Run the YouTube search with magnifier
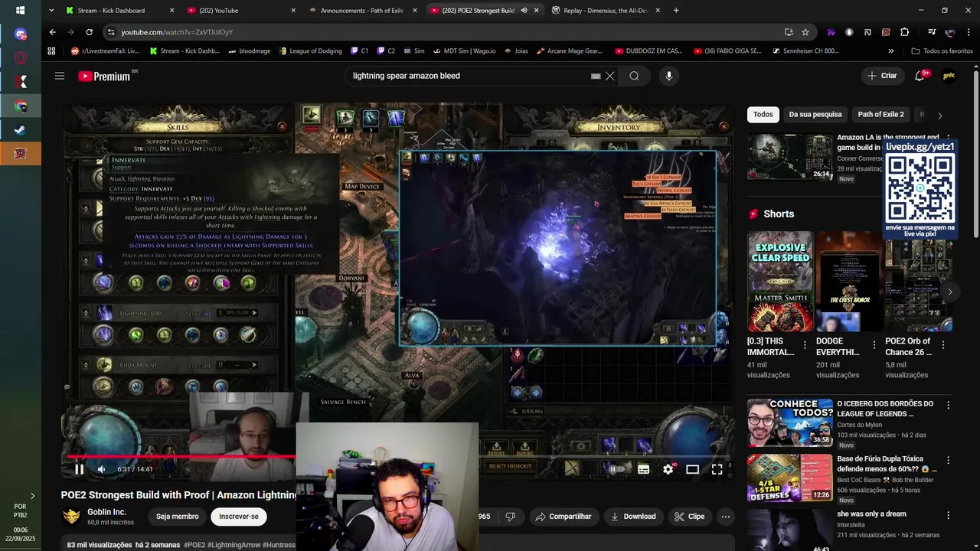 pos(634,76)
